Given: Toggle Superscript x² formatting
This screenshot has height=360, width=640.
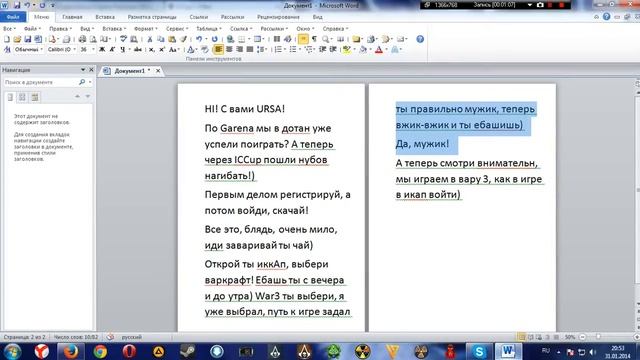Looking at the screenshot, I should click(x=162, y=49).
